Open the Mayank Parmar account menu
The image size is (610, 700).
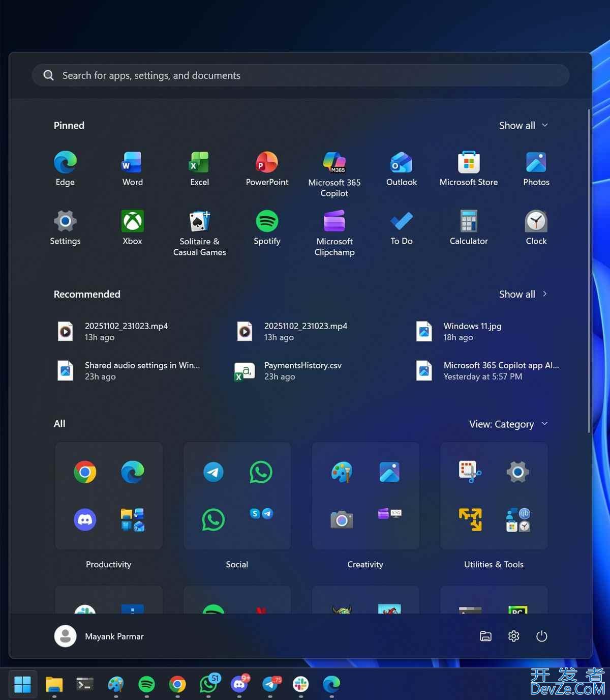(x=99, y=636)
